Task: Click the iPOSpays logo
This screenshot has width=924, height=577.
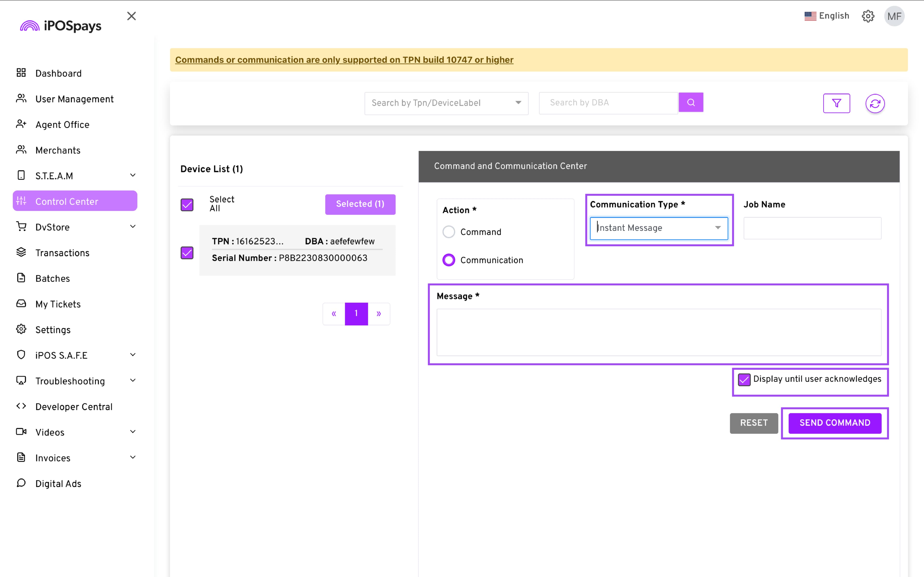Action: (x=61, y=26)
